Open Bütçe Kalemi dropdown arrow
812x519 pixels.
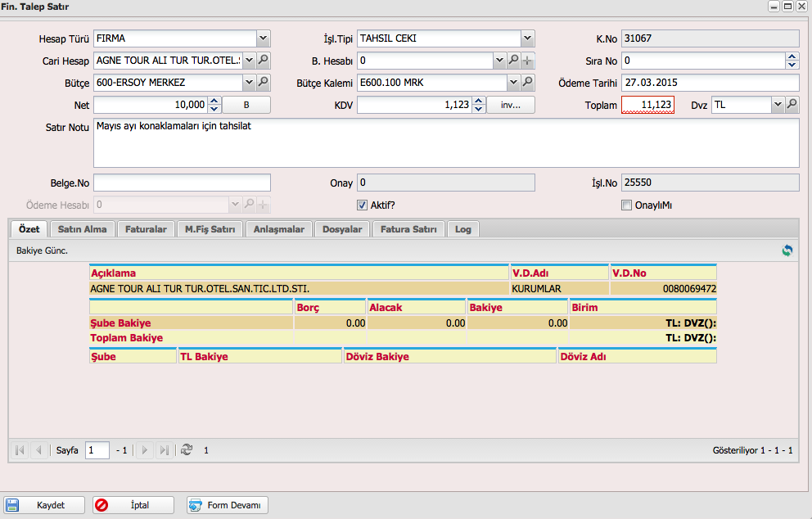point(513,82)
